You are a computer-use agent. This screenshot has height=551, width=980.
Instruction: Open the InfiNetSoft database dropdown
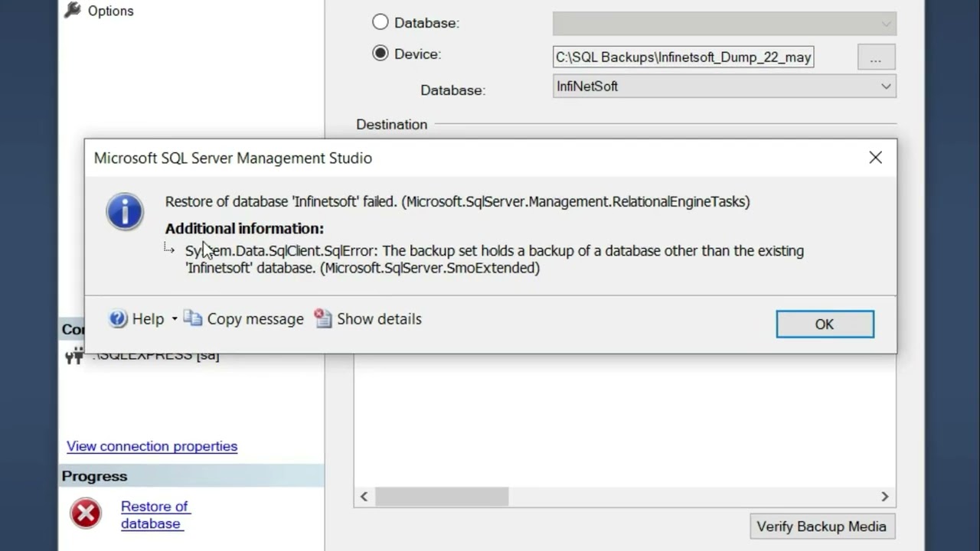click(x=886, y=86)
